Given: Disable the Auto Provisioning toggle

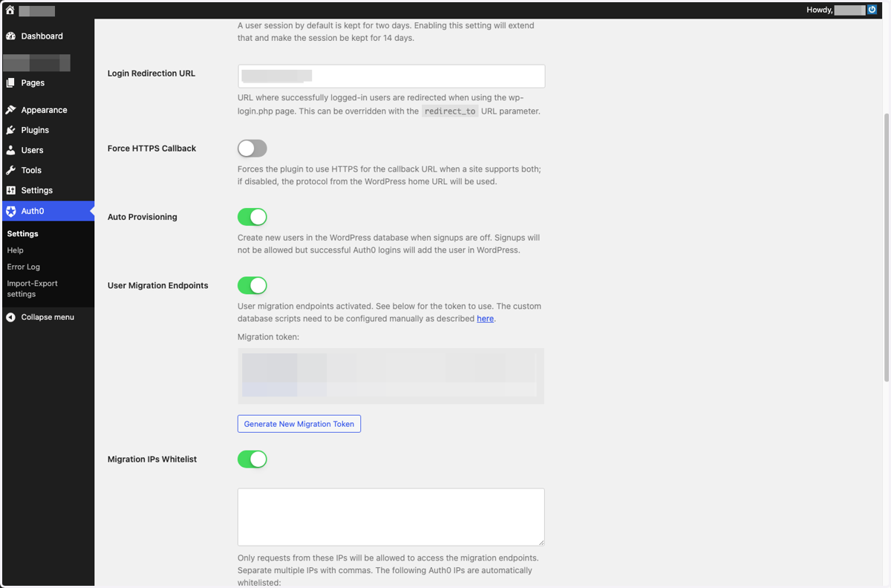Looking at the screenshot, I should [252, 217].
